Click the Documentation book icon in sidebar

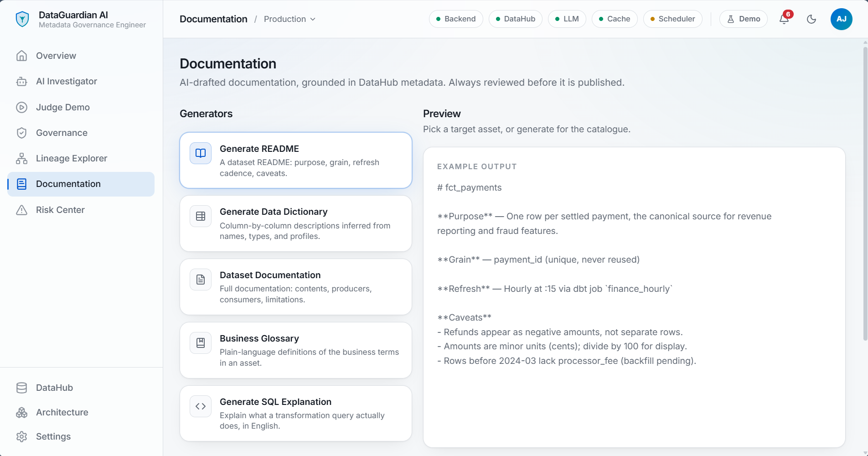[21, 184]
